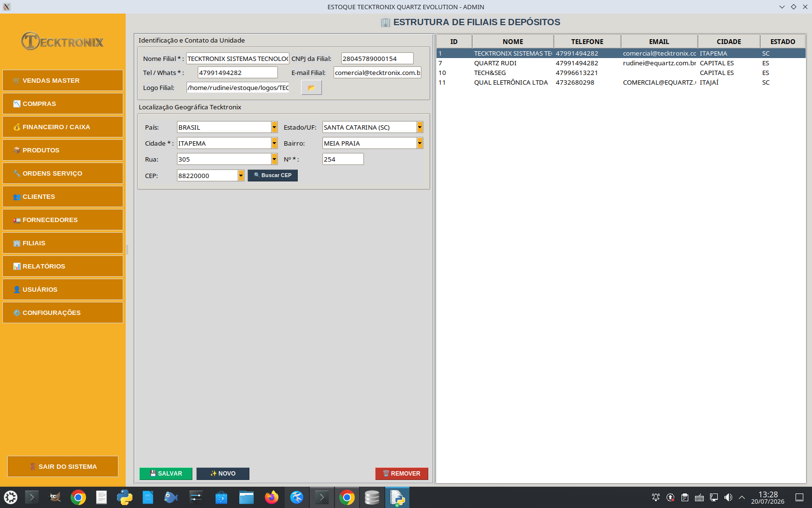Launch the Python icon next to the text editor

[x=125, y=497]
